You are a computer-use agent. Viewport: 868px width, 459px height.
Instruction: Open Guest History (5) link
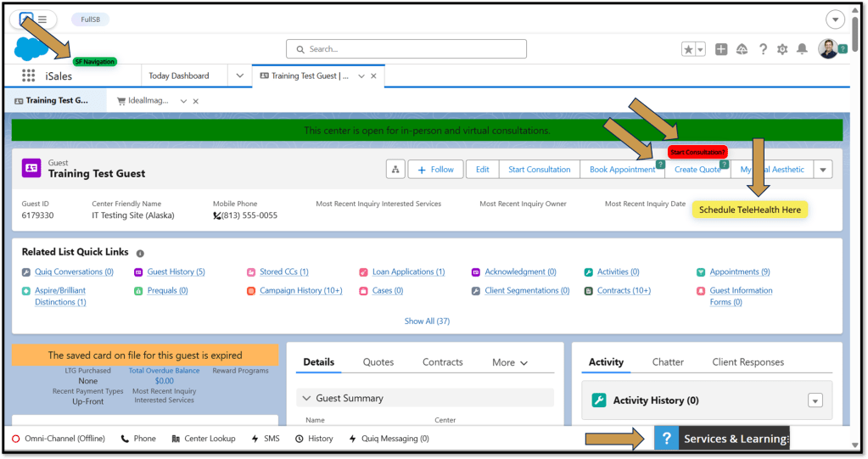[x=176, y=272]
